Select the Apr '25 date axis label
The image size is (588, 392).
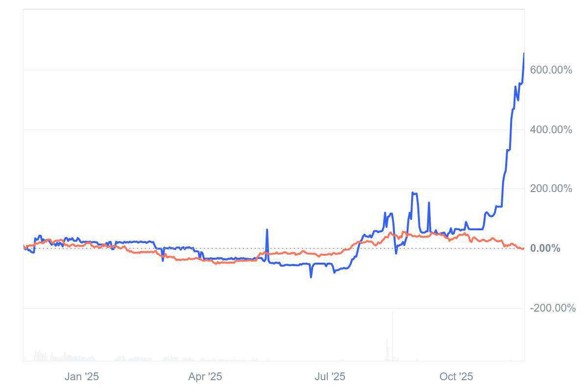pos(205,377)
